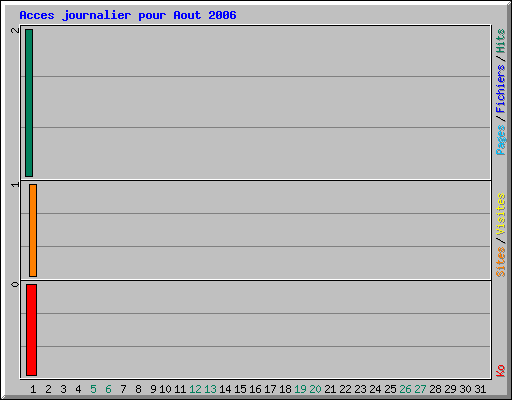The image size is (512, 400).
Task: Click day label 18 on the x-axis
Action: click(285, 389)
